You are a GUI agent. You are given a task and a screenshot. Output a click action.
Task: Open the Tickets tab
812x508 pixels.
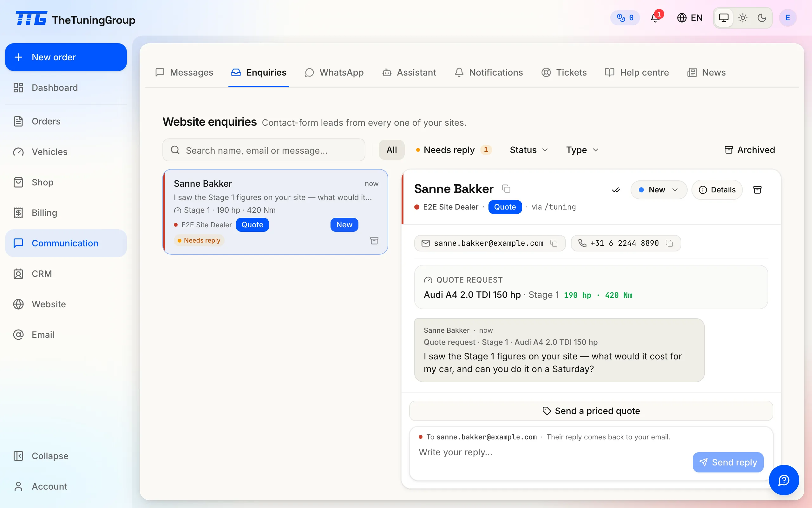point(564,73)
